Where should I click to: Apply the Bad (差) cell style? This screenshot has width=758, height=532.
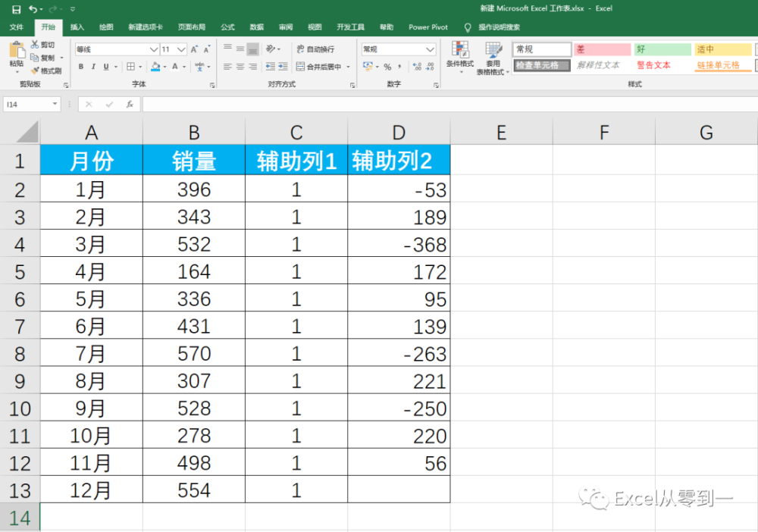pyautogui.click(x=602, y=49)
